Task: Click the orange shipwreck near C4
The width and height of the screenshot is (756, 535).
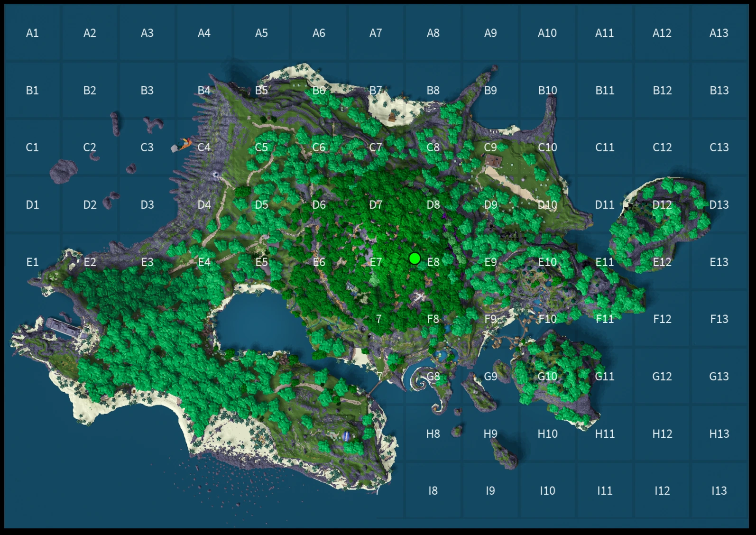Action: pos(181,144)
